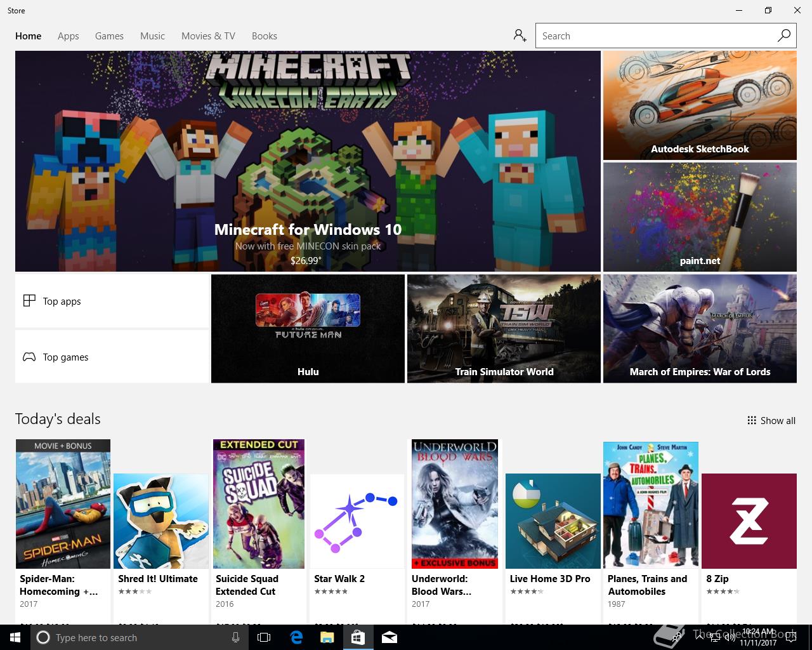Screen dimensions: 812x650
Task: Open the Underworld: Blood Wars poster
Action: (455, 504)
